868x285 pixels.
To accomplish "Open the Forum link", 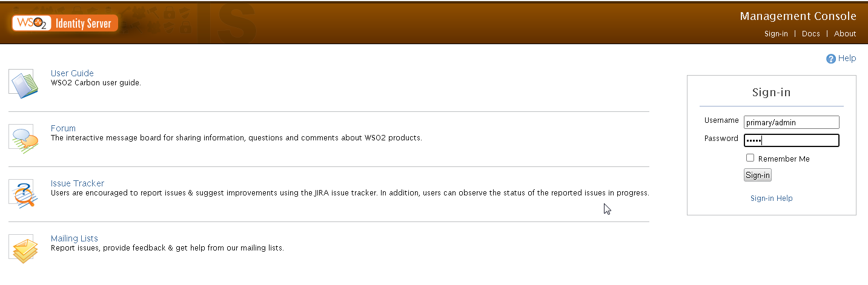I will [x=63, y=128].
